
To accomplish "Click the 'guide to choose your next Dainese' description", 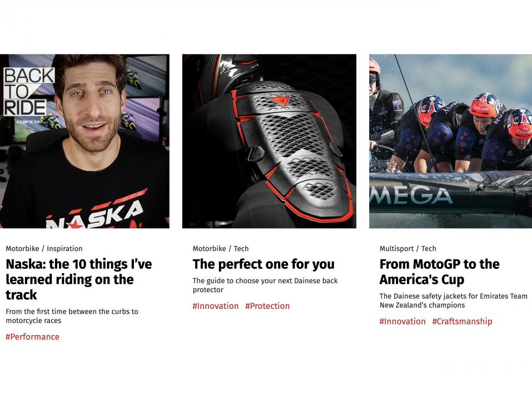I will tap(265, 285).
